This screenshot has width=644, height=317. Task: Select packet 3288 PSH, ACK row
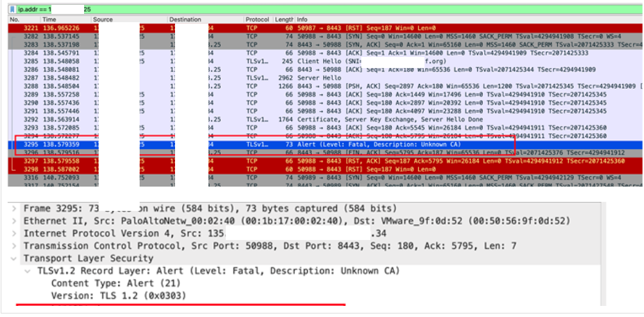325,86
